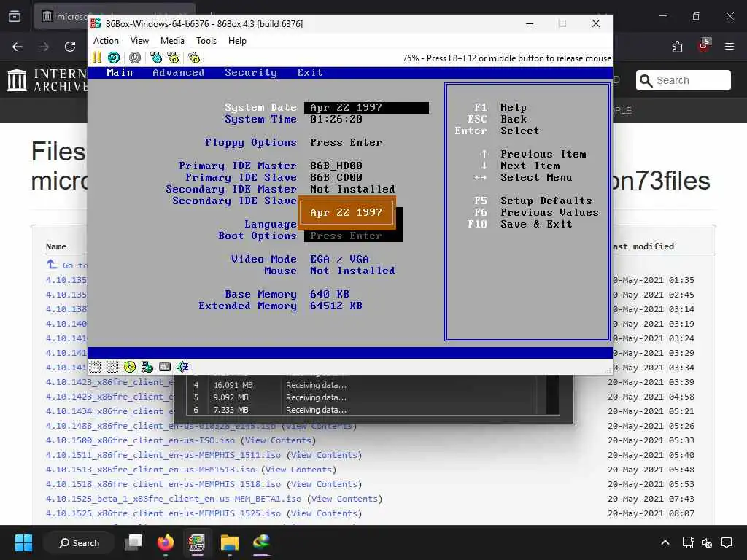Screen dimensions: 747x560
Task: Click the red uBlock extension icon
Action: click(x=703, y=46)
